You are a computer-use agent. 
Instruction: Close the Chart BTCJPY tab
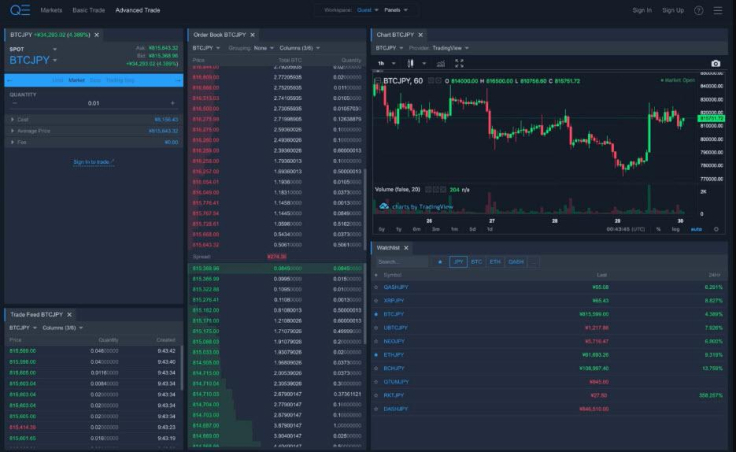(421, 35)
